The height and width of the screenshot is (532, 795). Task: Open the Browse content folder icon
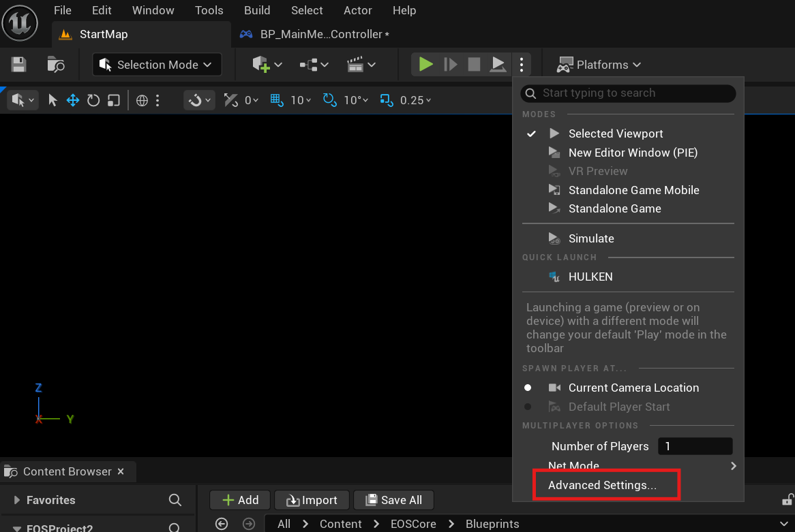tap(56, 65)
